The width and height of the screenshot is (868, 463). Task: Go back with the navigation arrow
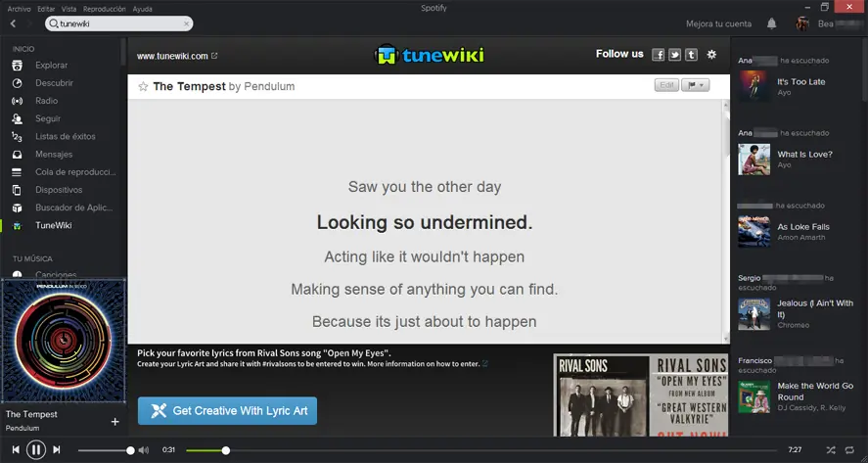click(x=14, y=23)
